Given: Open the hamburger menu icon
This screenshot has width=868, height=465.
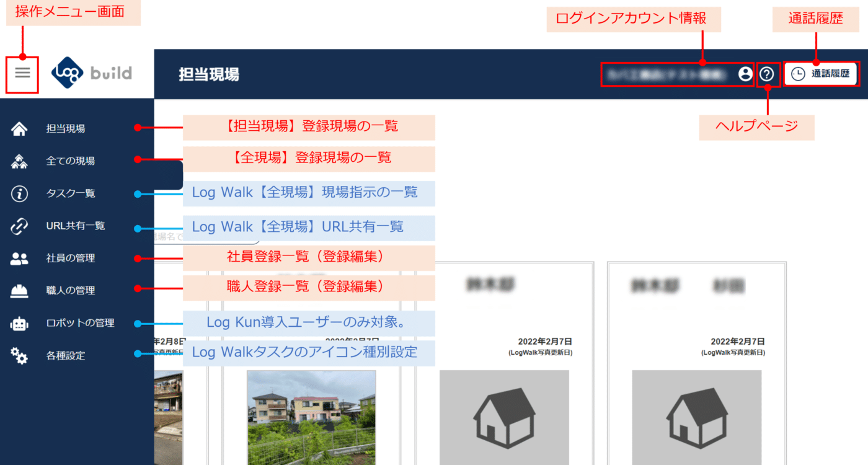Looking at the screenshot, I should (x=23, y=73).
